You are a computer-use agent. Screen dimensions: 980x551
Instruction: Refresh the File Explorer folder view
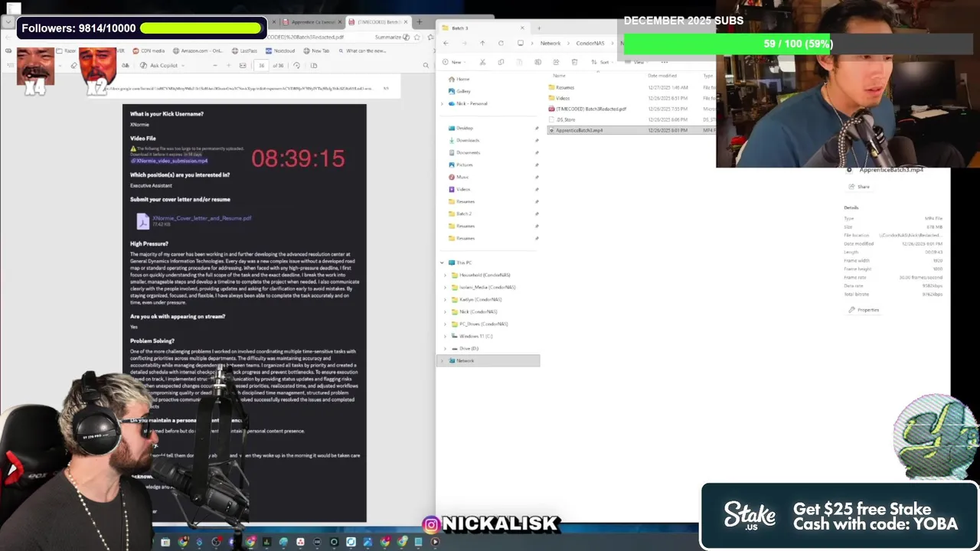(x=501, y=43)
